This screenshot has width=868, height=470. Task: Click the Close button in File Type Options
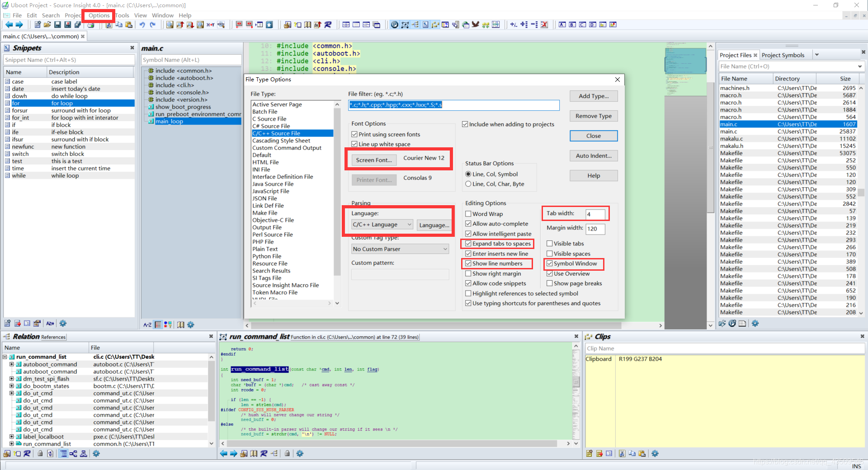point(594,136)
